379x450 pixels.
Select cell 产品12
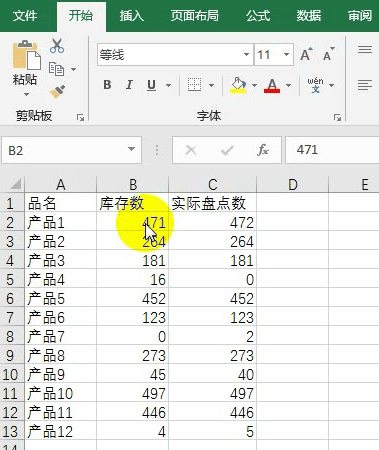coord(60,432)
